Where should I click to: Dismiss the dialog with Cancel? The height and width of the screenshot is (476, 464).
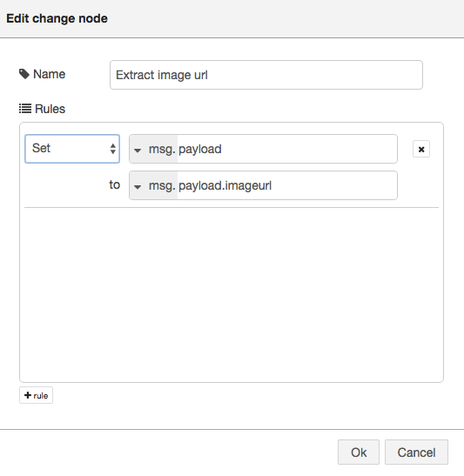416,452
